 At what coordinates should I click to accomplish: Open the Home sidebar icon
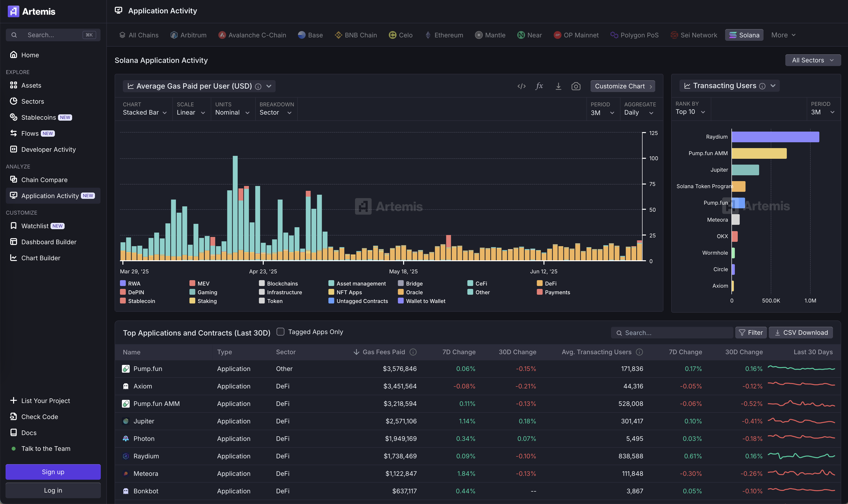click(14, 55)
